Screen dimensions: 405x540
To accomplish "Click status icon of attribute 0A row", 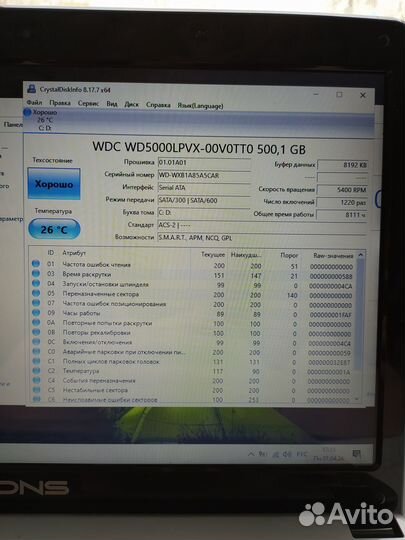I will [x=36, y=322].
